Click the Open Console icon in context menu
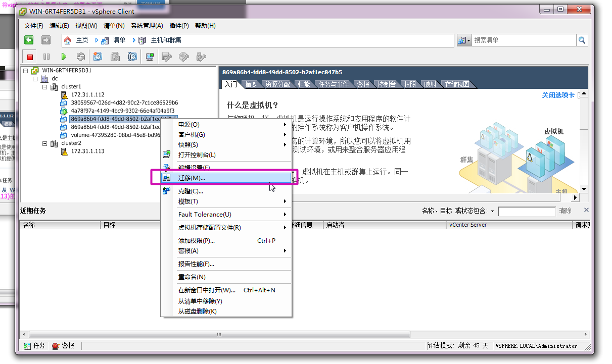 (x=166, y=154)
